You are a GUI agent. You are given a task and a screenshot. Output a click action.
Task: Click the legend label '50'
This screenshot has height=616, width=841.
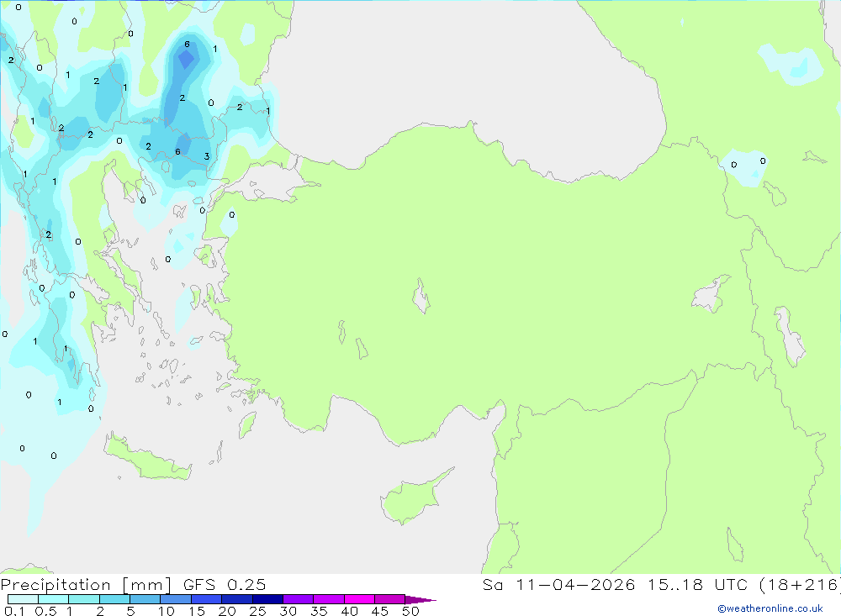[x=410, y=611]
